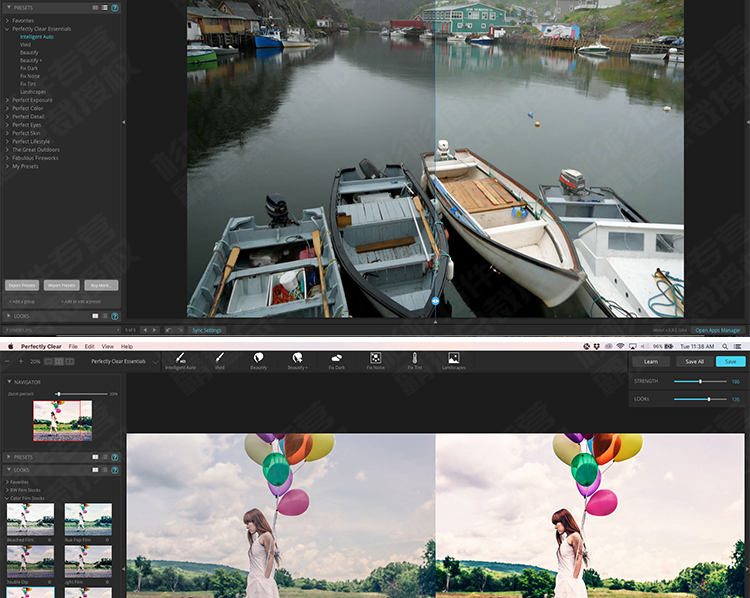Apply the Beautify + preset icon

[x=298, y=358]
